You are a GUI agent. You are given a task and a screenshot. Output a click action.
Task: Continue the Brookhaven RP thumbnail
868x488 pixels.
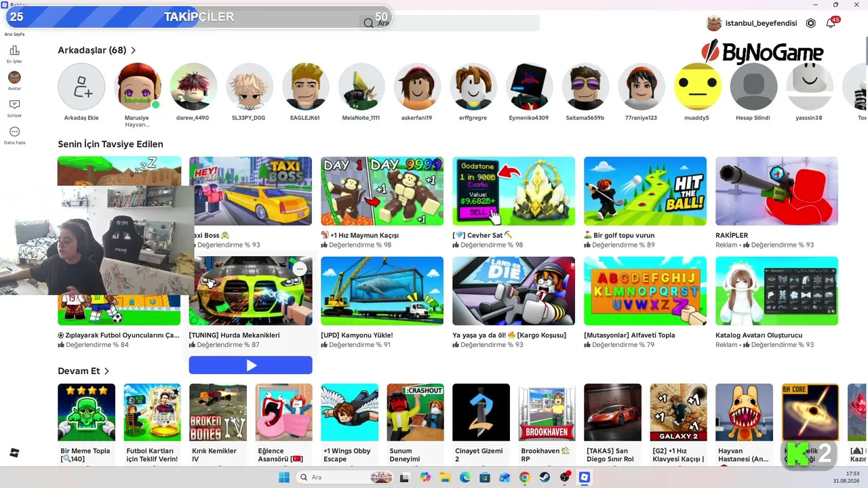(547, 412)
